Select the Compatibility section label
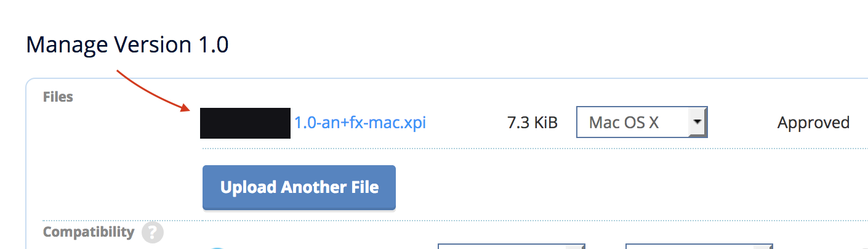This screenshot has height=249, width=868. [89, 232]
